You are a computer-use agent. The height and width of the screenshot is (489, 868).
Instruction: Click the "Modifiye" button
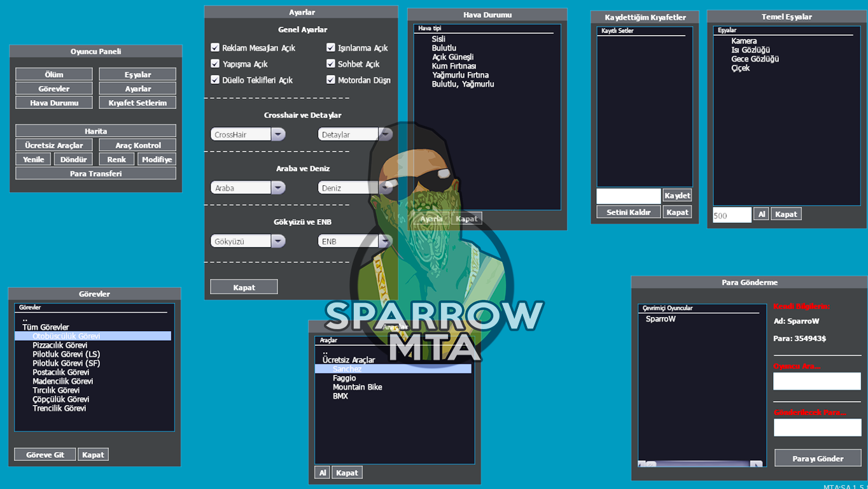(157, 159)
